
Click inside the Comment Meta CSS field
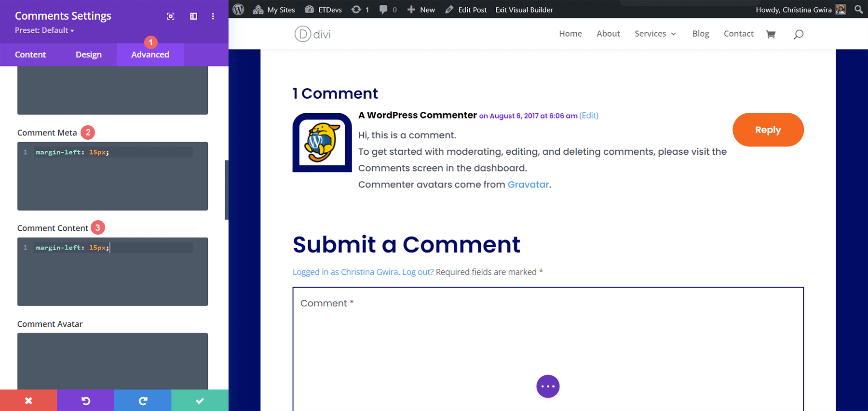click(x=112, y=176)
